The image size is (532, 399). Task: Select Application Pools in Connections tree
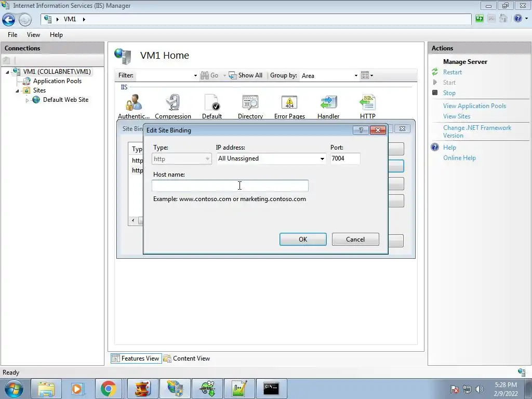[x=57, y=81]
